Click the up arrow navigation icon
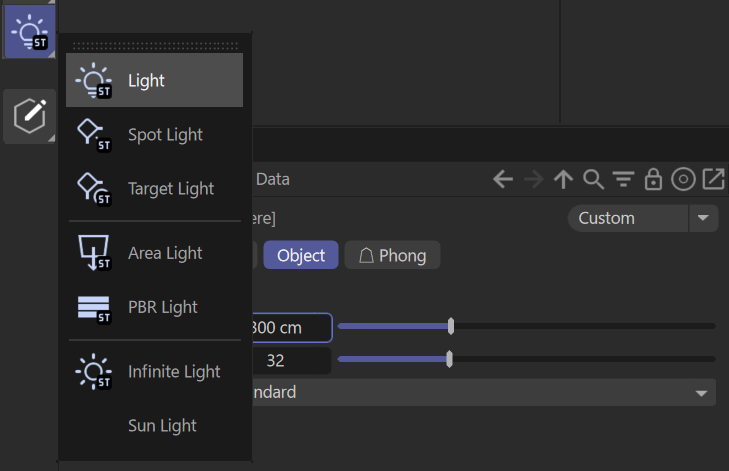 pos(563,180)
